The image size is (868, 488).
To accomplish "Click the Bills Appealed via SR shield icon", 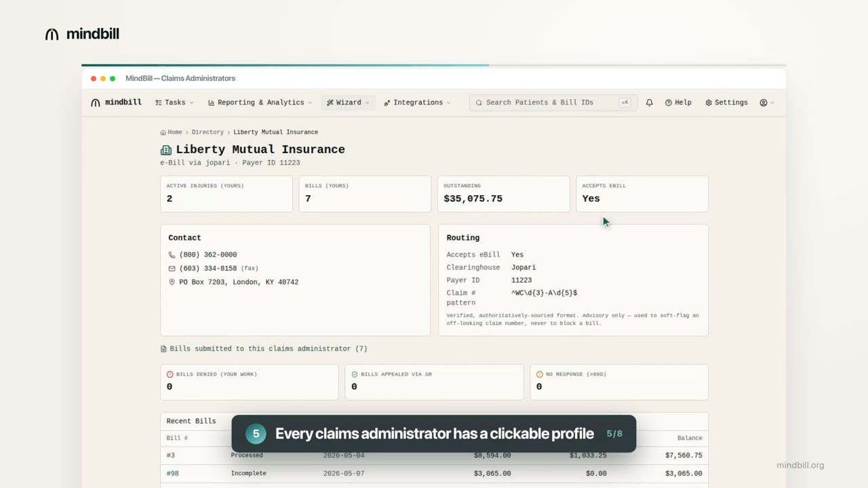I will click(355, 374).
